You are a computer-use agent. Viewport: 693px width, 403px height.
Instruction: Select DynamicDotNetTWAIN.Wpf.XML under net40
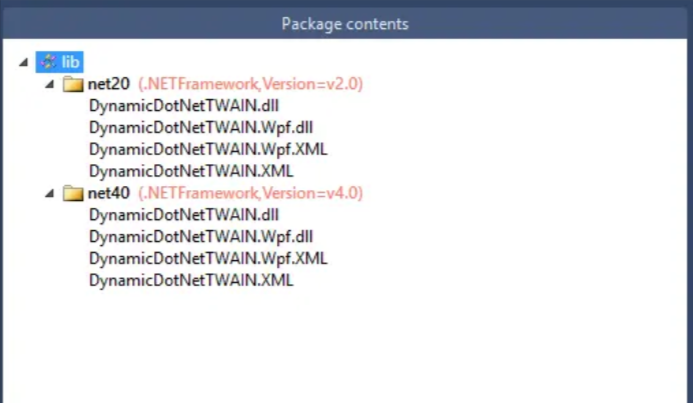(x=208, y=258)
